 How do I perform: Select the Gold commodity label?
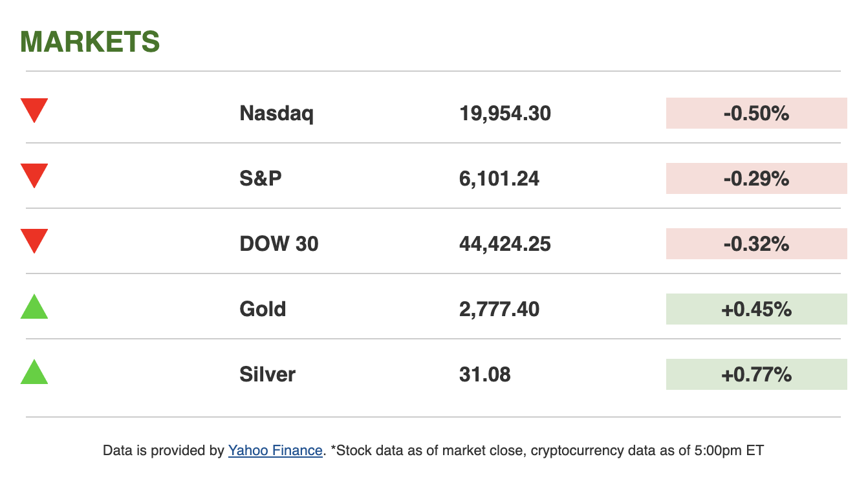point(263,309)
